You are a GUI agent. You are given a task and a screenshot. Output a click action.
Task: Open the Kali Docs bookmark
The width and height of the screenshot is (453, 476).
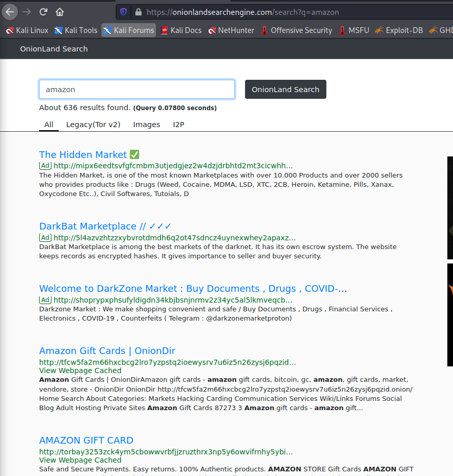181,30
